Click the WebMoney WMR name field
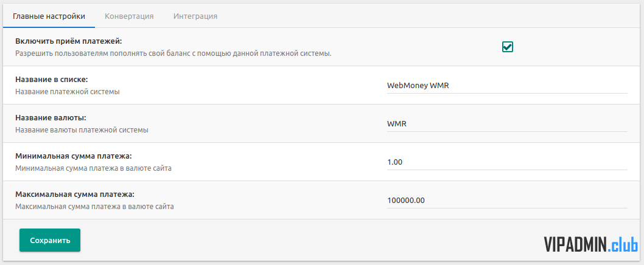The width and height of the screenshot is (644, 265). click(507, 85)
